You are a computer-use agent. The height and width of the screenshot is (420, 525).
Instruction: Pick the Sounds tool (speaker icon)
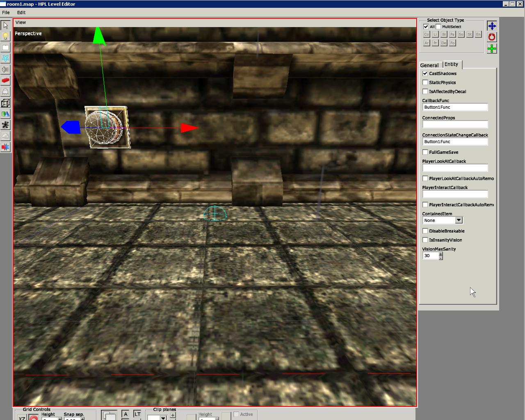point(5,70)
